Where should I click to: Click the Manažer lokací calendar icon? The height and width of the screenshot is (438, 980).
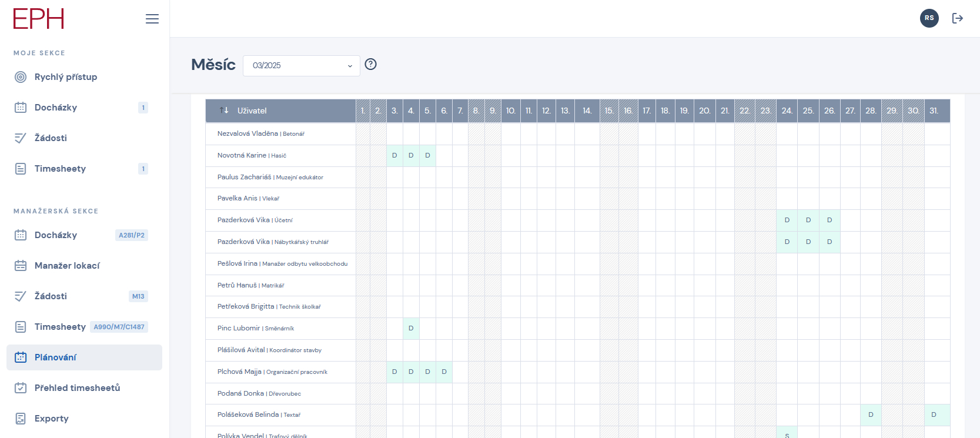point(21,266)
